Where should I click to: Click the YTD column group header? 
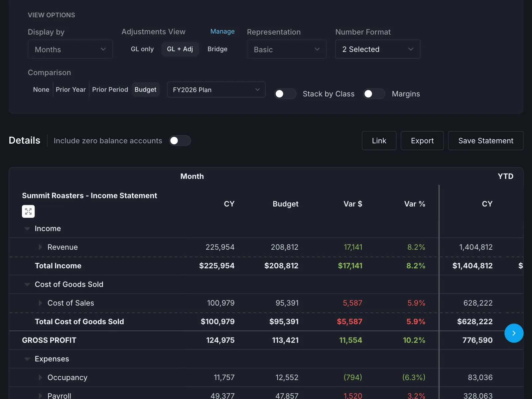[505, 176]
